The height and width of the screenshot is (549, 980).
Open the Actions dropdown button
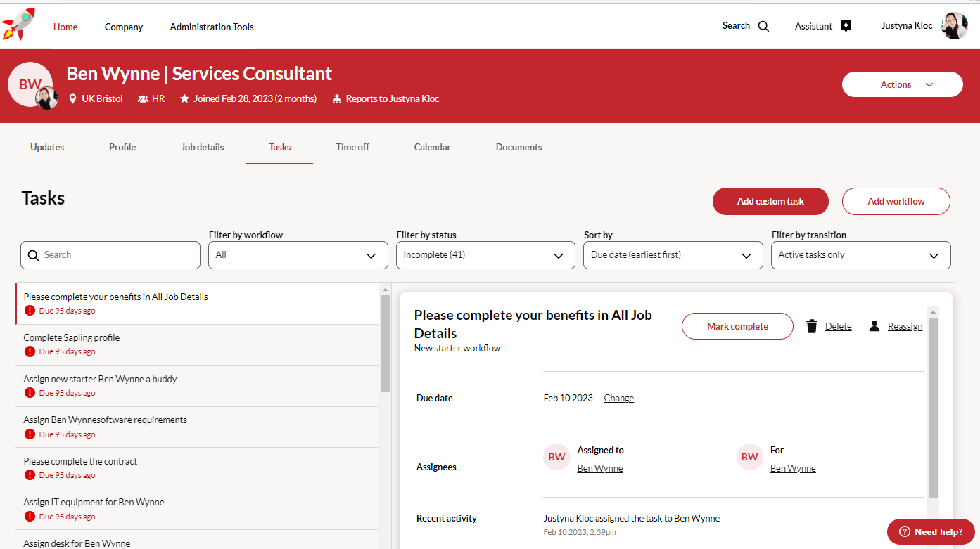pyautogui.click(x=902, y=84)
